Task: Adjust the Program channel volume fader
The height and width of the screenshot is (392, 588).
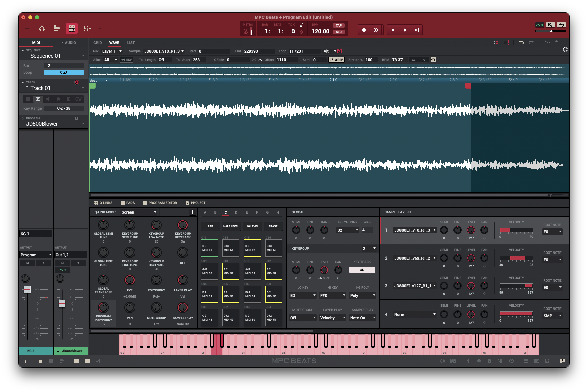Action: [27, 289]
